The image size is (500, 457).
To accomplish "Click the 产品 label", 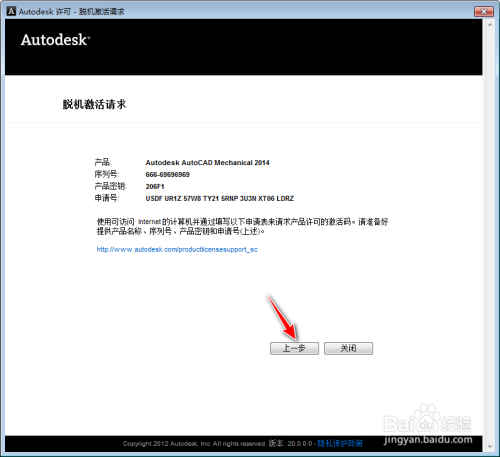I will (103, 162).
